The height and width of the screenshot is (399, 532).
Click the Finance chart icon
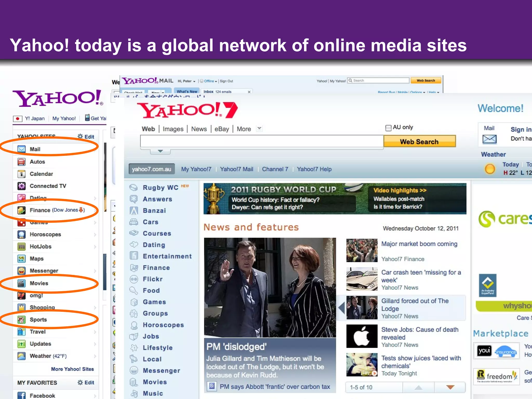tap(21, 210)
